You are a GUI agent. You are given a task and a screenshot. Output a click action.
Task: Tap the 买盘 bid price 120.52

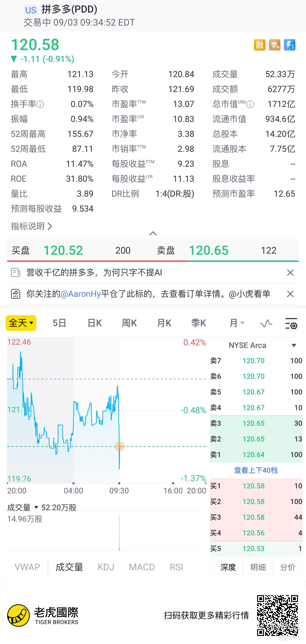click(x=63, y=250)
